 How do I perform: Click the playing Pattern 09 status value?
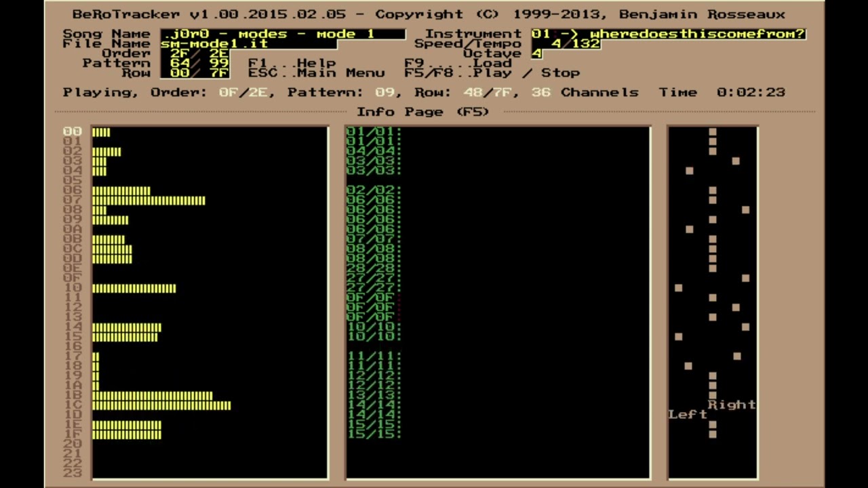coord(384,92)
